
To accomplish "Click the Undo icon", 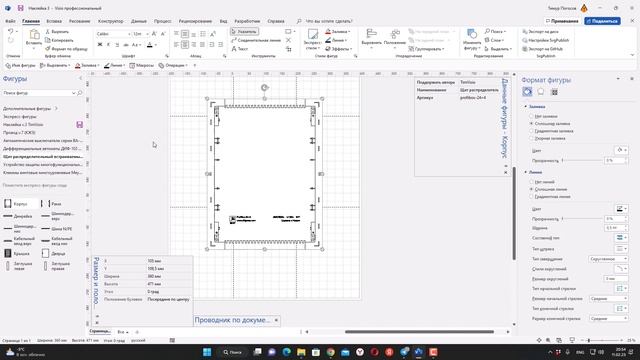I will coord(11,31).
